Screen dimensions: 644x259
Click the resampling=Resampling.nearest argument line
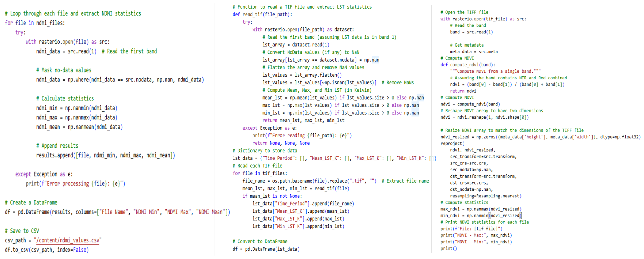click(486, 196)
